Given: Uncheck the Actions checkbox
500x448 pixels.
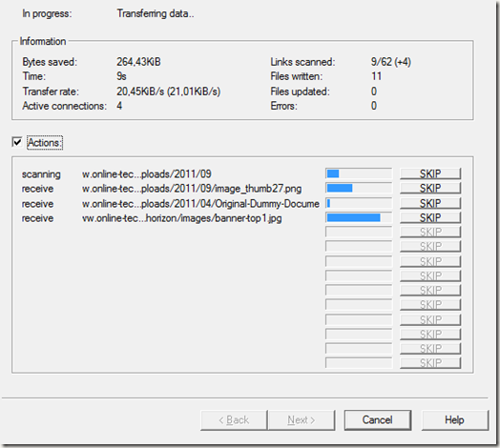Looking at the screenshot, I should pyautogui.click(x=17, y=142).
